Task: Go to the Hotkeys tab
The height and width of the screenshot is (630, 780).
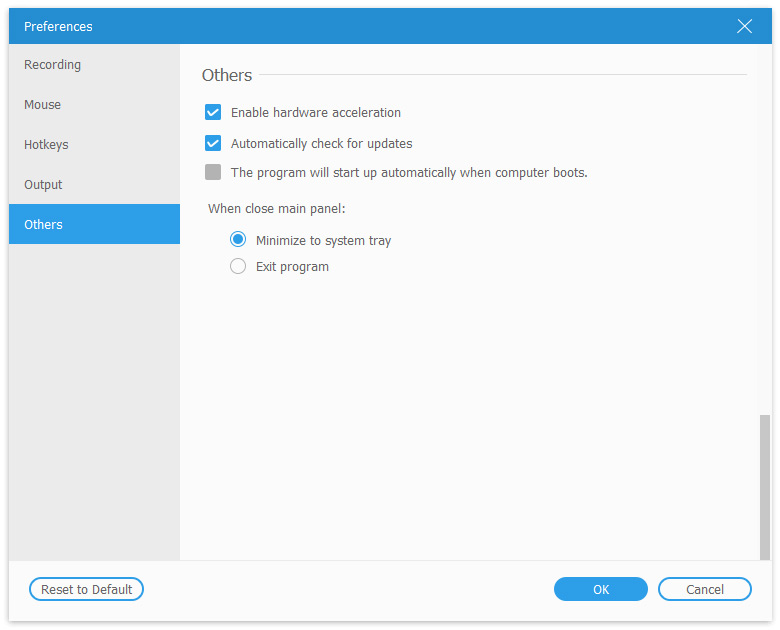Action: pos(47,145)
